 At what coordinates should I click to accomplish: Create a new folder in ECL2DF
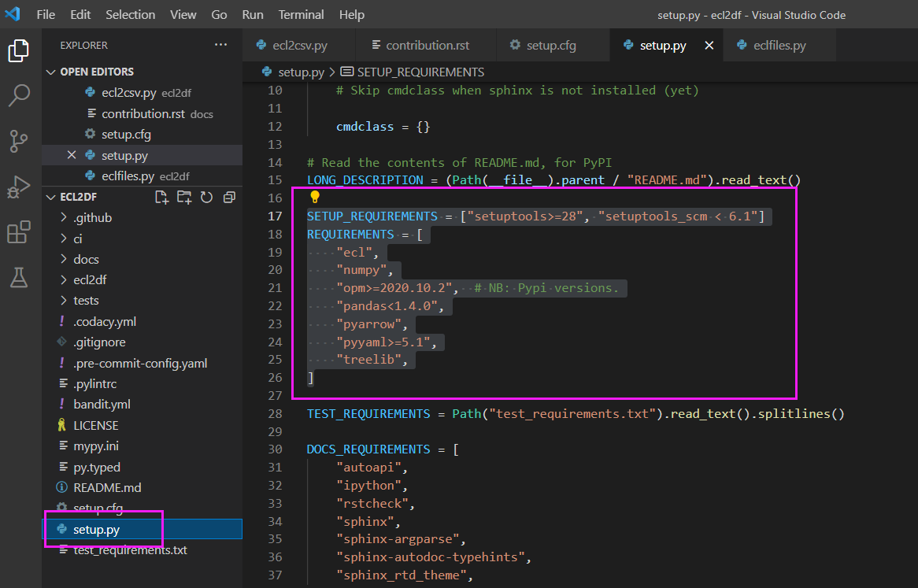pos(184,197)
